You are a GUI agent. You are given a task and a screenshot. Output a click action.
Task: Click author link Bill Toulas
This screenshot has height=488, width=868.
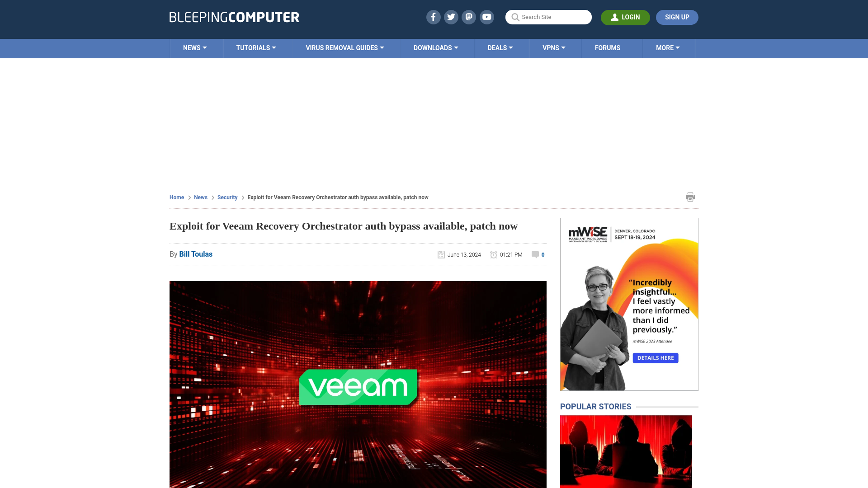click(x=196, y=254)
